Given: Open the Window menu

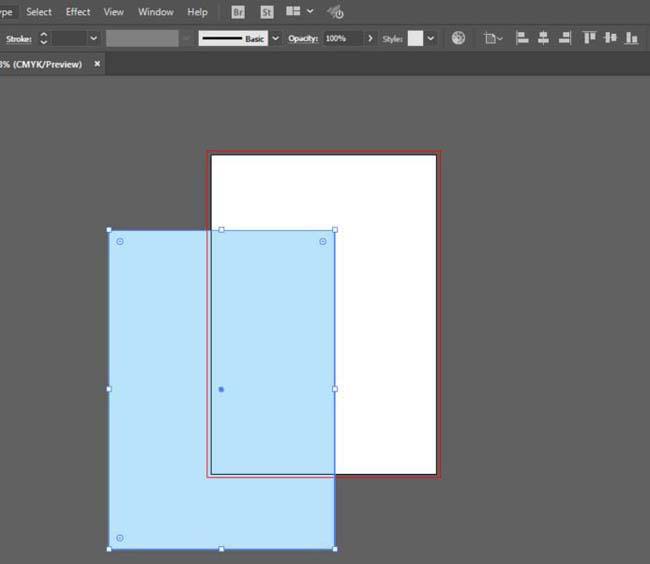Looking at the screenshot, I should (x=155, y=12).
